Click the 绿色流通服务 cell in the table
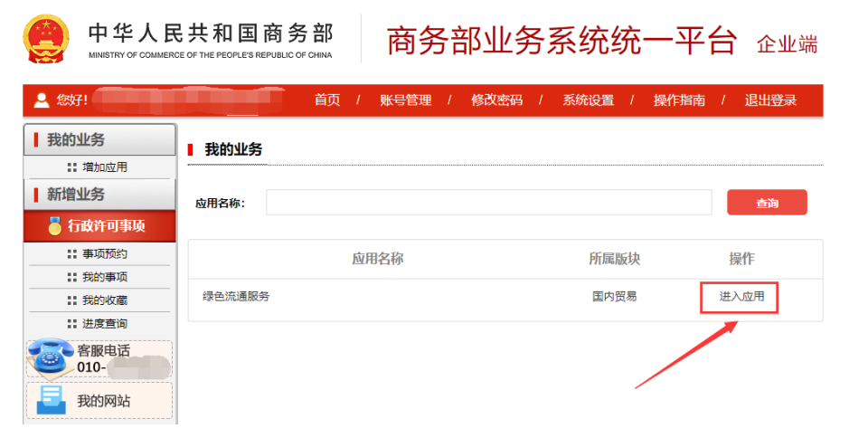Image resolution: width=868 pixels, height=438 pixels. tap(236, 297)
